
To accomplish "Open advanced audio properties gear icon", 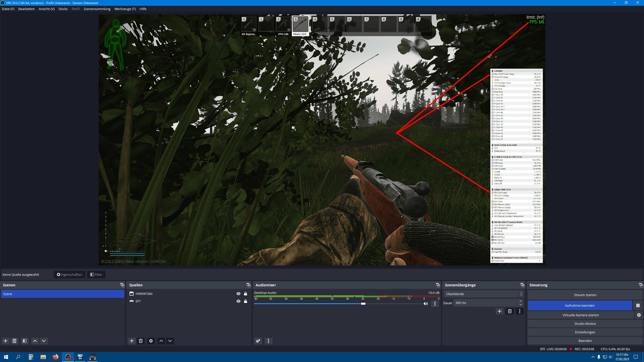I will point(258,341).
